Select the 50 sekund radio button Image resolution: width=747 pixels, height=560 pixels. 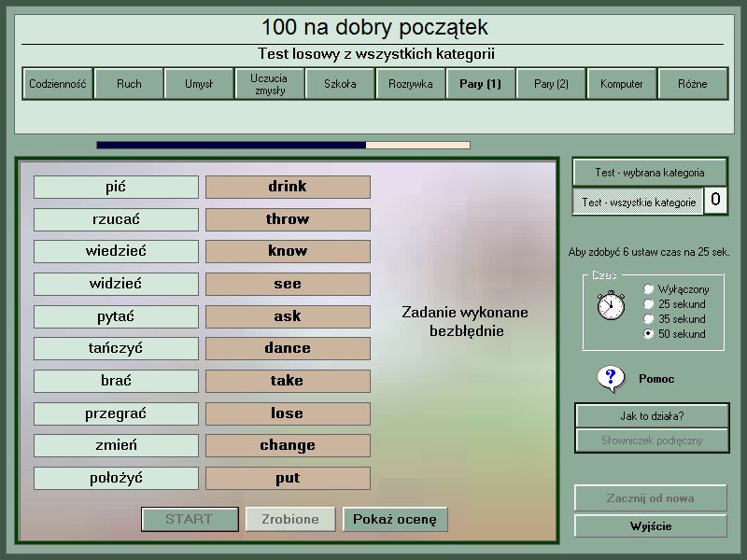649,334
